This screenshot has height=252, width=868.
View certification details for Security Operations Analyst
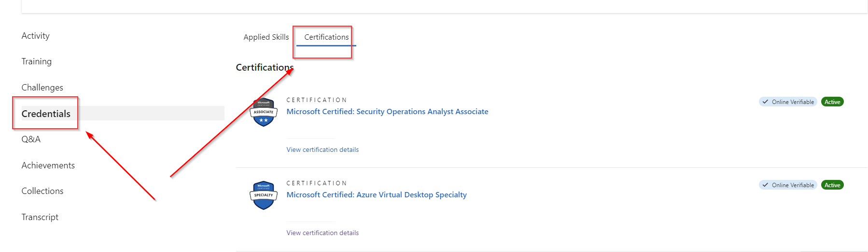pos(322,150)
